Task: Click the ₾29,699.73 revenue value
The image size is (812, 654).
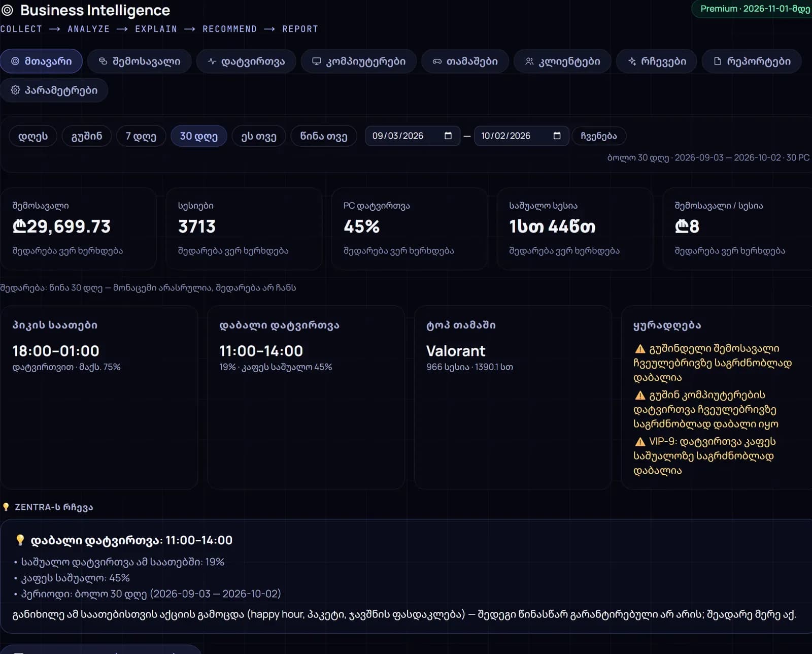Action: (x=61, y=226)
